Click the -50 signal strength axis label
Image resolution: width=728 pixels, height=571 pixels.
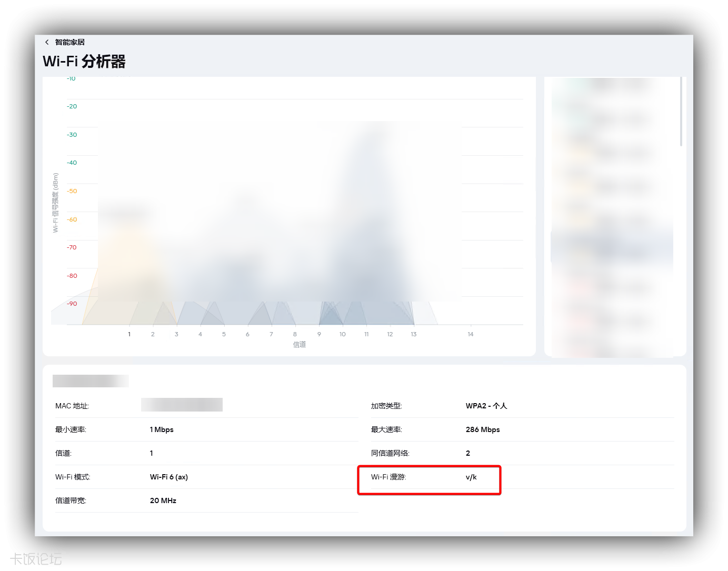point(72,191)
